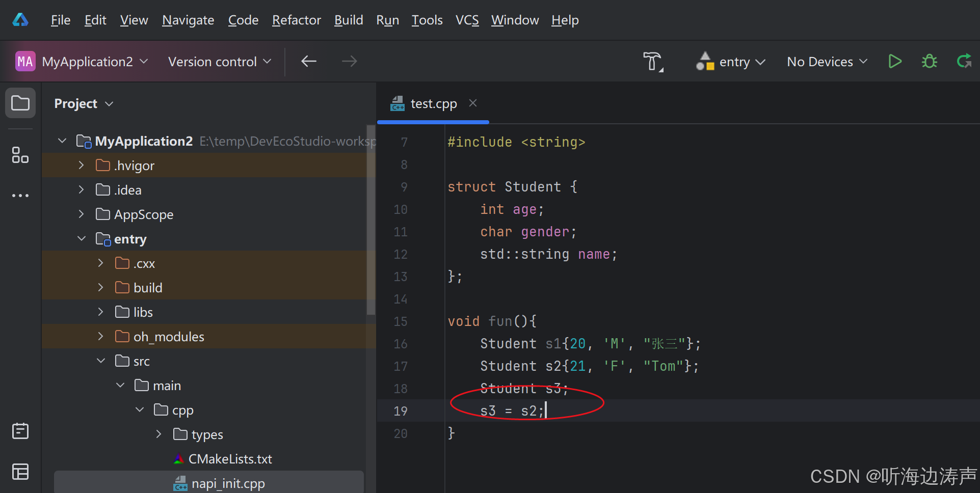980x493 pixels.
Task: Click the napi_init.cpp C++ file icon
Action: click(x=180, y=483)
